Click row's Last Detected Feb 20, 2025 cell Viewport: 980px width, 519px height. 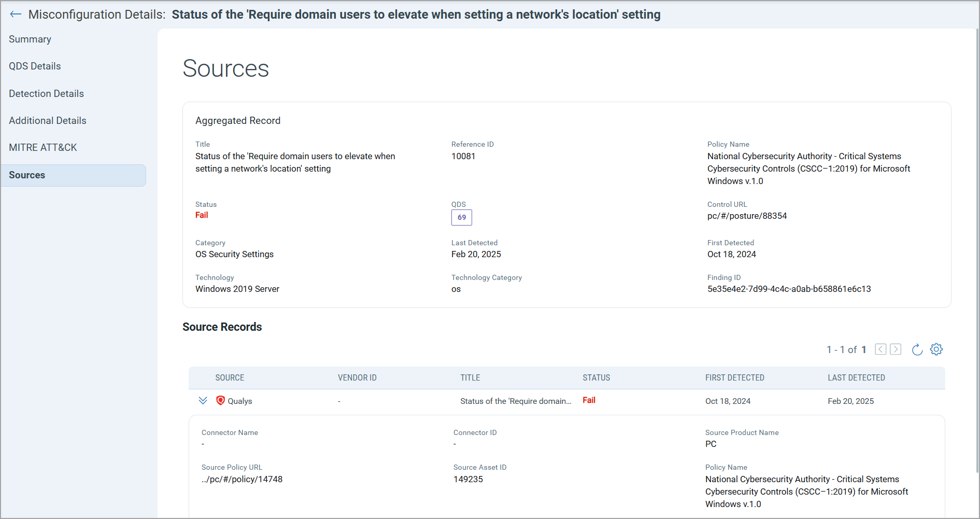coord(850,401)
